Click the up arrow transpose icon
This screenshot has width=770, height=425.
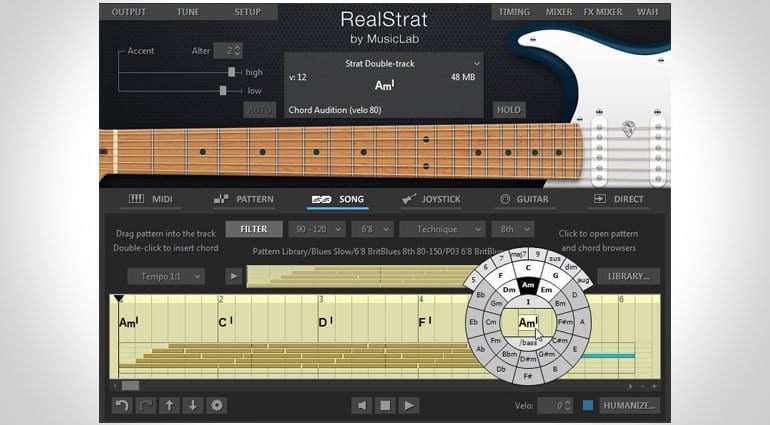(169, 405)
